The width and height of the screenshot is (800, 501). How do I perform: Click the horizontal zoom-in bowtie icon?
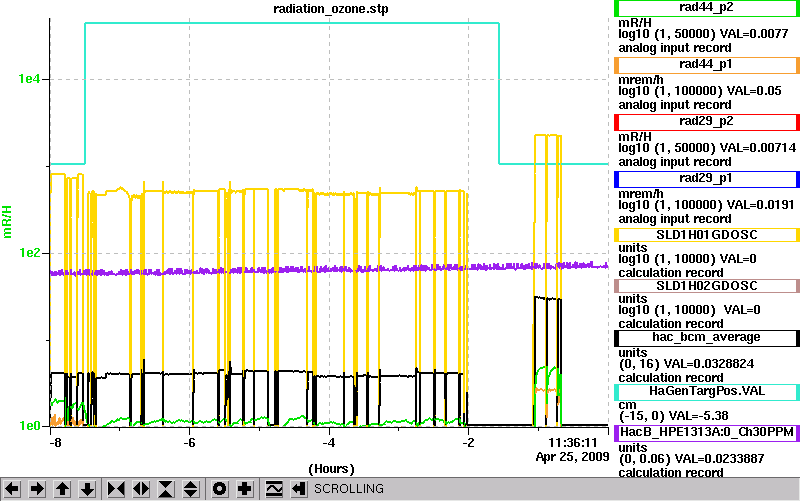116,489
